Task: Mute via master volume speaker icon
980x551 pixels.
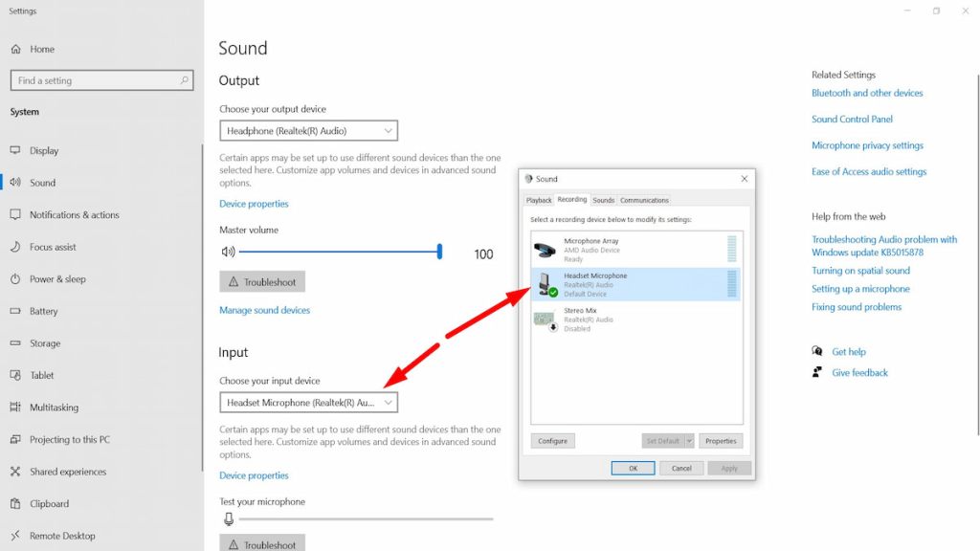Action: [228, 252]
